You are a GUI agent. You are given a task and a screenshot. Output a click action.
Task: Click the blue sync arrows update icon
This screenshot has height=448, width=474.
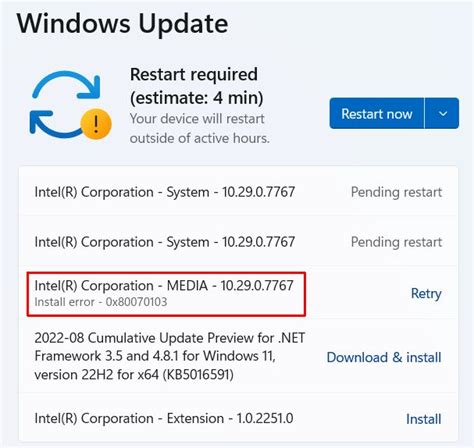[x=66, y=105]
